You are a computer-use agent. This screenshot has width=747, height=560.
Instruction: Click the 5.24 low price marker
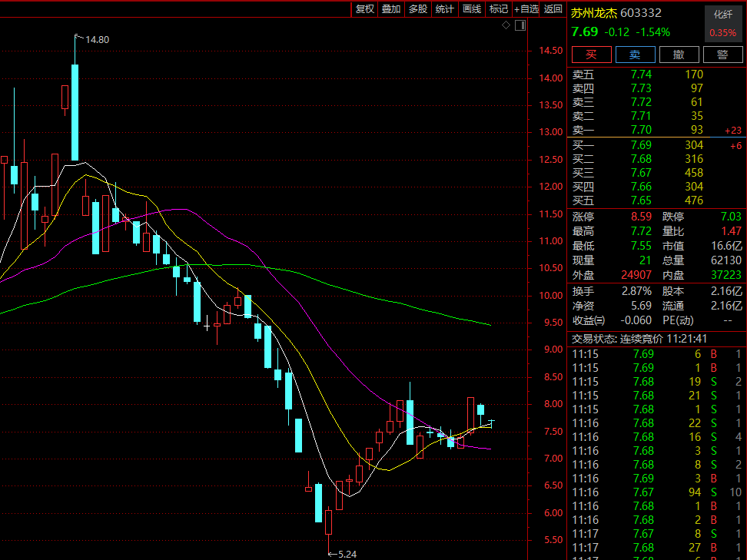347,553
